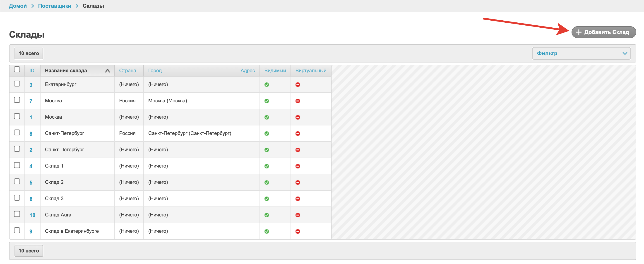Click red virtual icon for Склад 3 row
The width and height of the screenshot is (644, 264).
pos(298,199)
